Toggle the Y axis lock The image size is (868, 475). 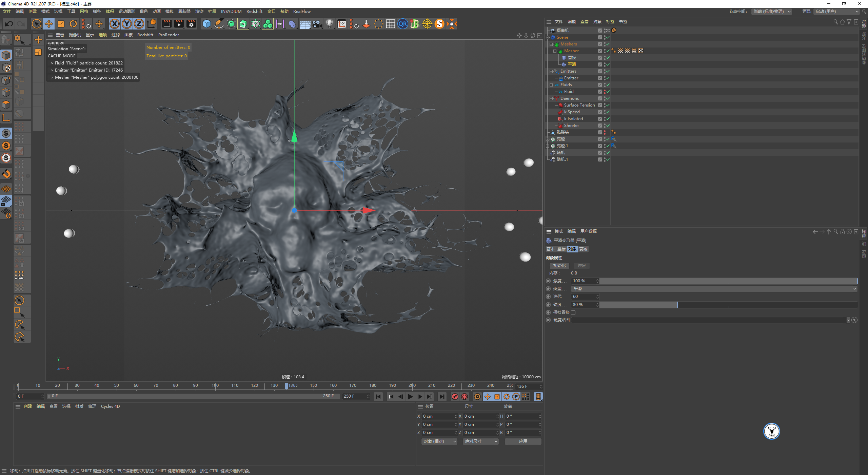127,24
